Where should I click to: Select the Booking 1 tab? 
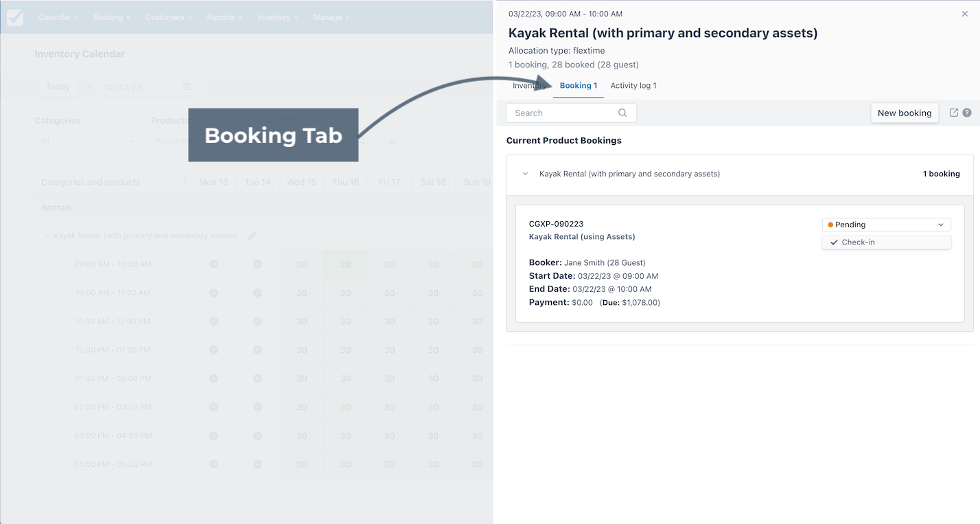pos(579,86)
